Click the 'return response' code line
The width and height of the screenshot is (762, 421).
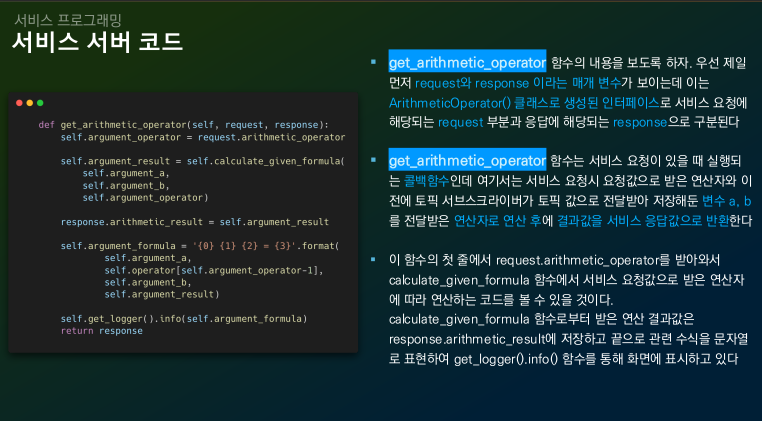tap(102, 331)
